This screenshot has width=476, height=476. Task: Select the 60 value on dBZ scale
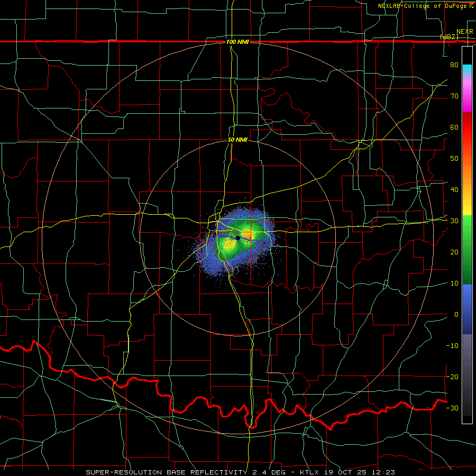pos(454,127)
